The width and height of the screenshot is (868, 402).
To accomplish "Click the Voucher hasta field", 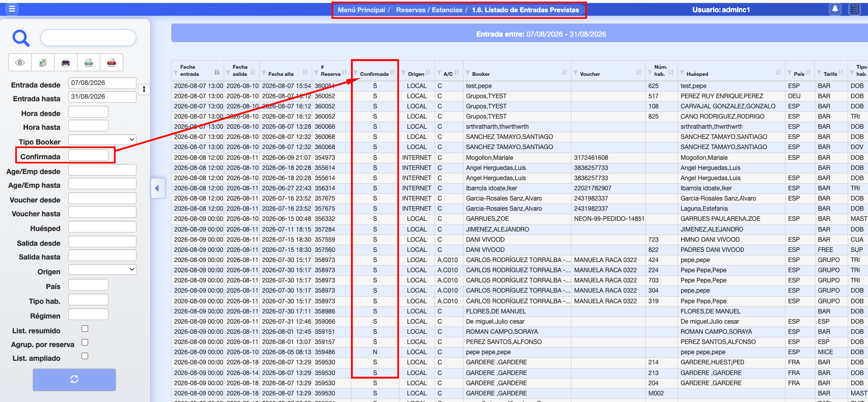I will click(x=102, y=212).
